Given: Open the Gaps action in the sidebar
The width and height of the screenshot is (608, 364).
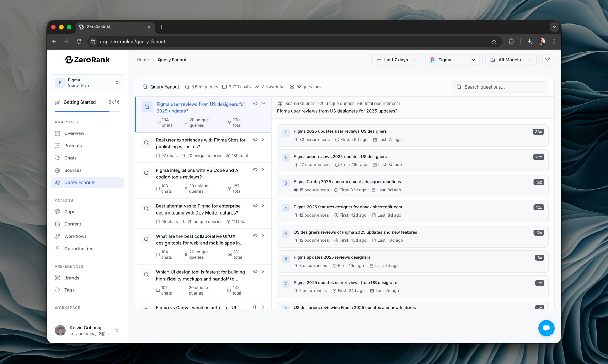Looking at the screenshot, I should pyautogui.click(x=69, y=212).
